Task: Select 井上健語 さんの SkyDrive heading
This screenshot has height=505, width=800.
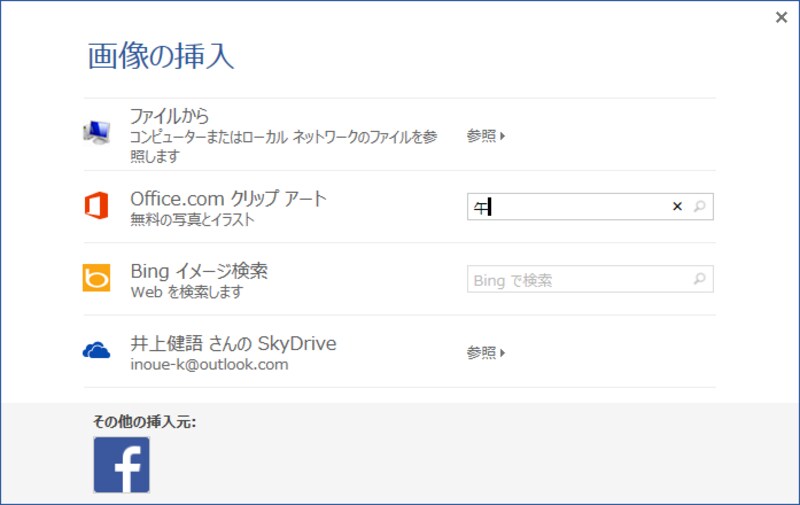Action: (233, 343)
